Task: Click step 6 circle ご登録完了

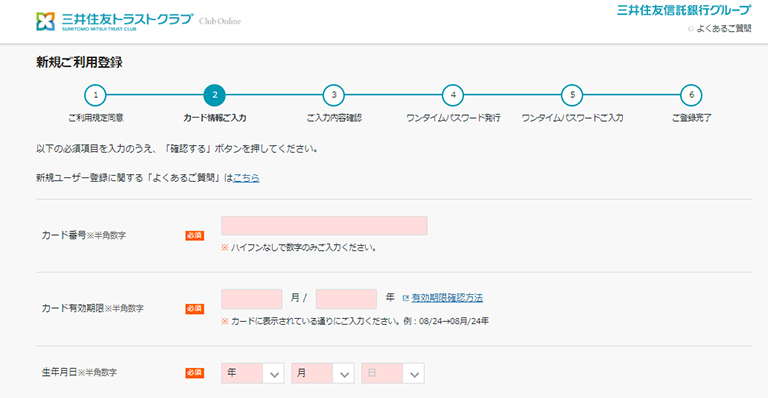Action: [x=691, y=95]
